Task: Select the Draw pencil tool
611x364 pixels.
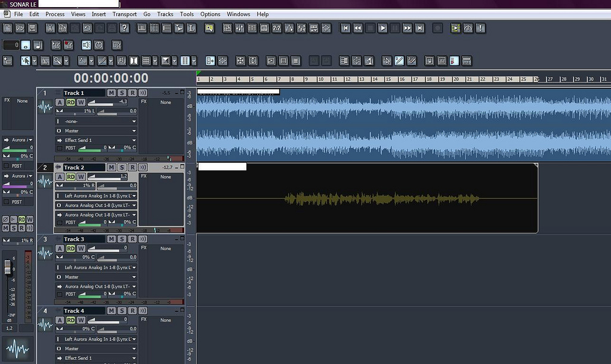Action: click(101, 61)
